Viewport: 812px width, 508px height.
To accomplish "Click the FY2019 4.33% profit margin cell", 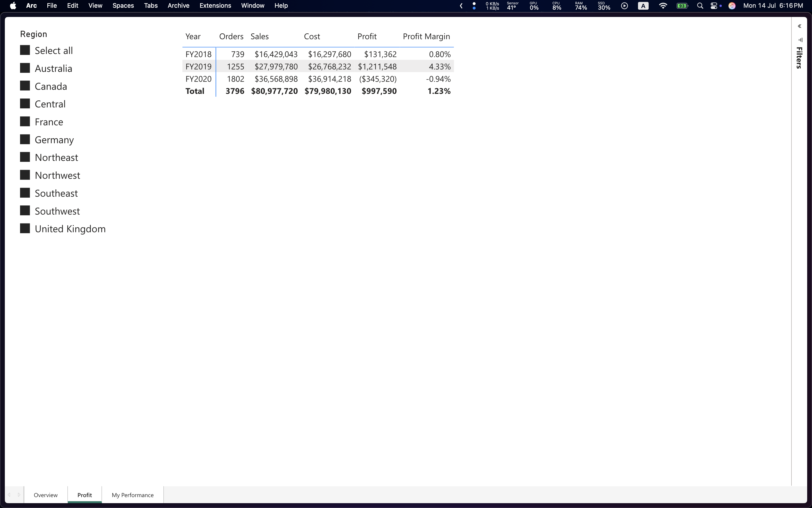I will click(440, 67).
